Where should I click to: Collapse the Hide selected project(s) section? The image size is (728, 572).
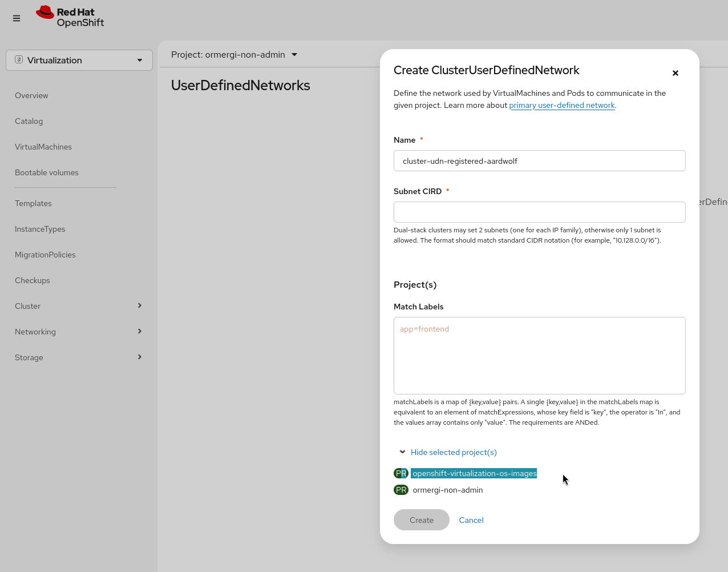coord(448,452)
